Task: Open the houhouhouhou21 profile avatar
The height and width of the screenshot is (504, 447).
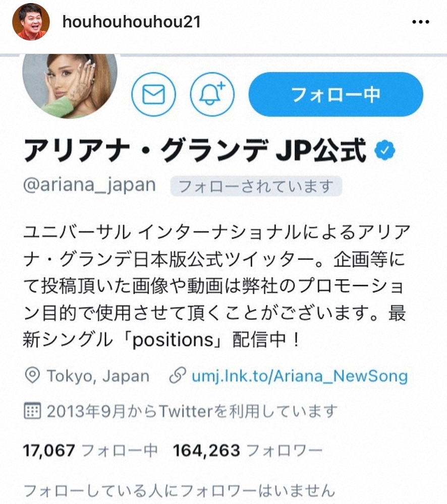Action: tap(31, 22)
